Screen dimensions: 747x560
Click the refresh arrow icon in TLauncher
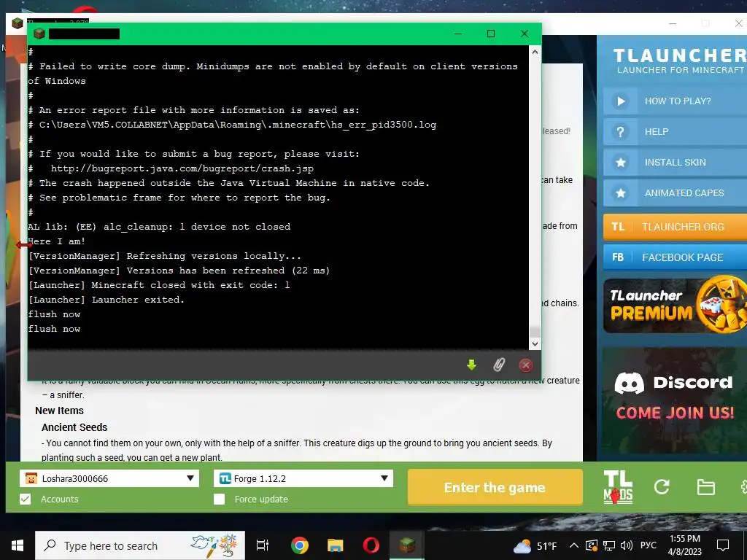(662, 486)
